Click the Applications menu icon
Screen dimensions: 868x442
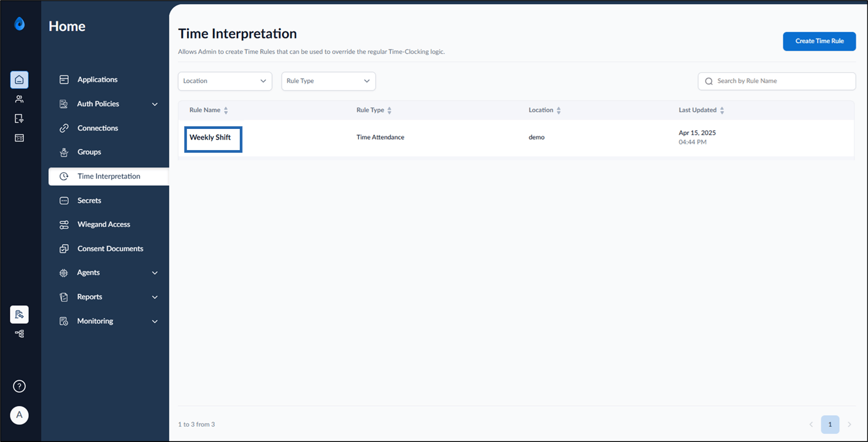click(x=64, y=80)
